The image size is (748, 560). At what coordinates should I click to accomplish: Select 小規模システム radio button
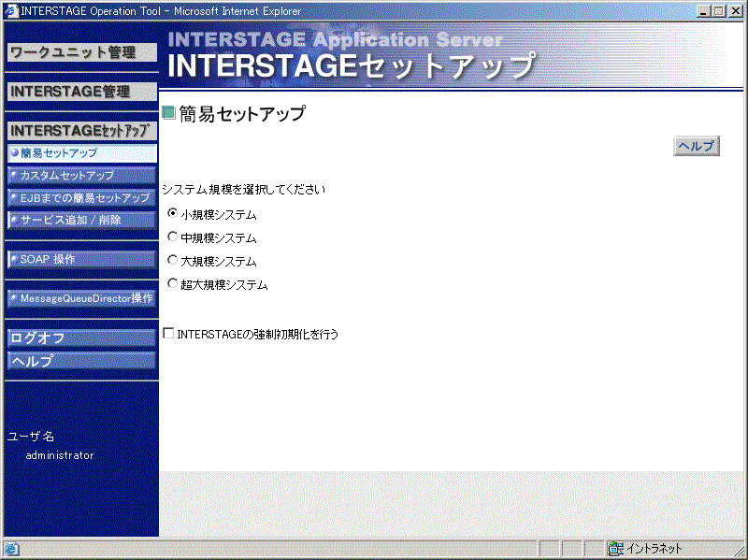point(172,213)
